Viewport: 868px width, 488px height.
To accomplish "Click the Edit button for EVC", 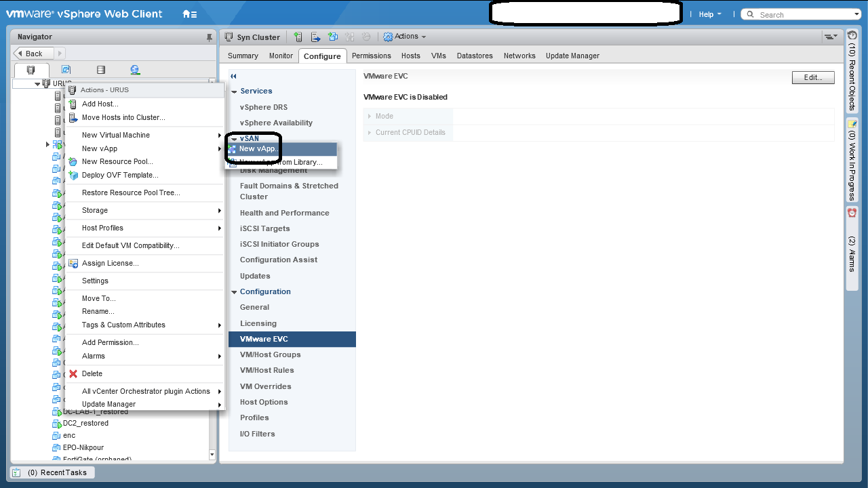I will [812, 78].
